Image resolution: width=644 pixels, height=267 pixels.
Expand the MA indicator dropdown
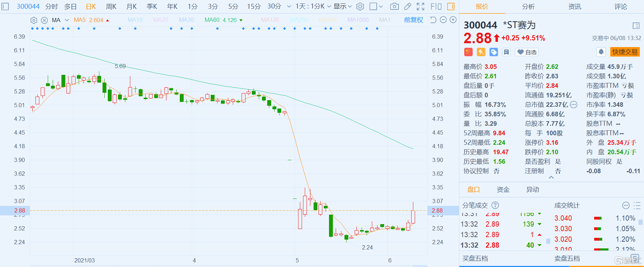click(67, 20)
